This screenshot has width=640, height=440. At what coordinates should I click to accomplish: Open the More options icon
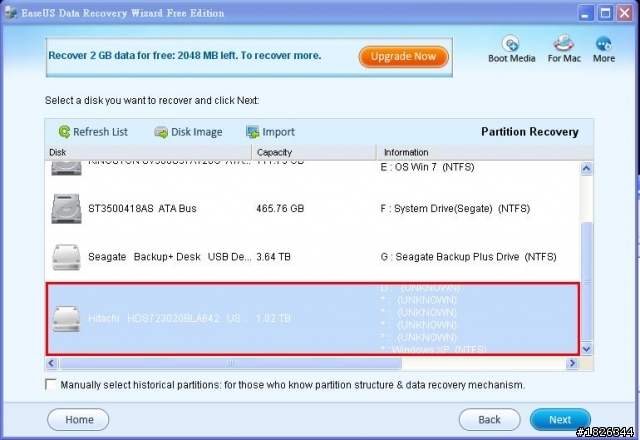(604, 49)
